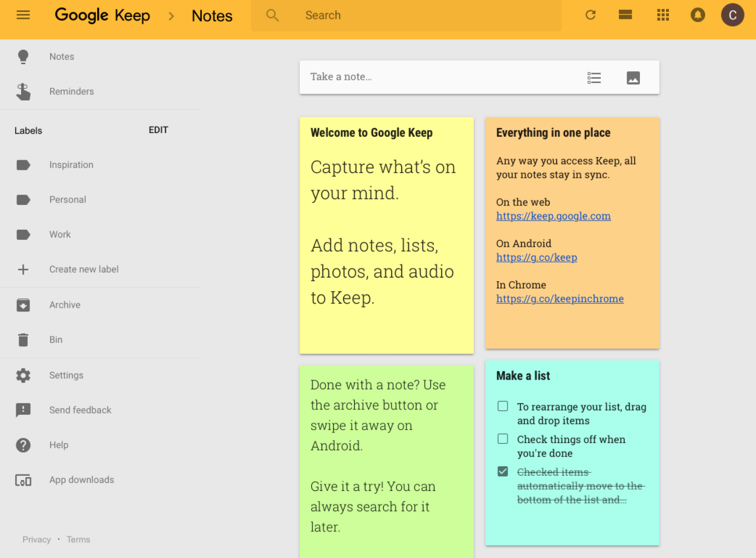Image resolution: width=756 pixels, height=558 pixels.
Task: Click the App downloads devices icon
Action: click(x=23, y=481)
